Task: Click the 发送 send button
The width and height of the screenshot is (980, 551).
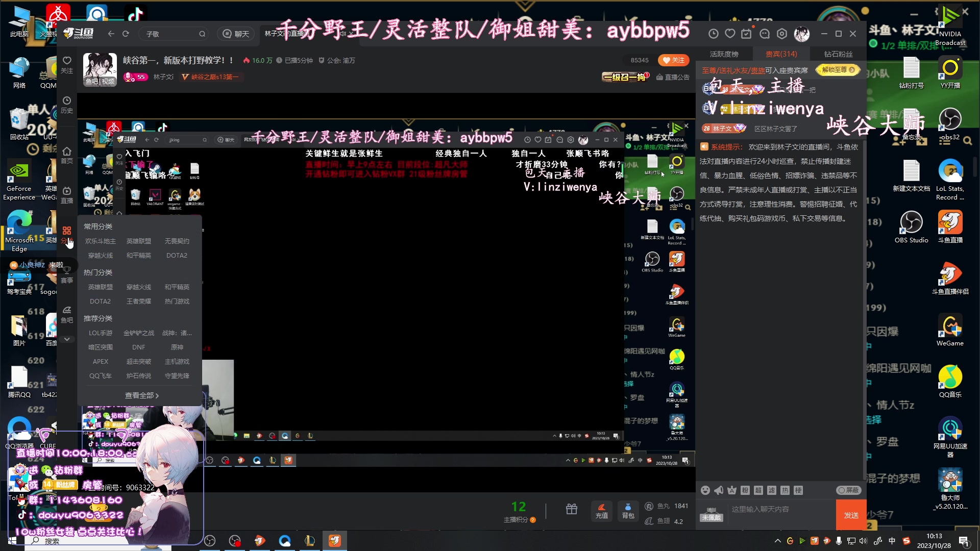Action: click(x=851, y=515)
